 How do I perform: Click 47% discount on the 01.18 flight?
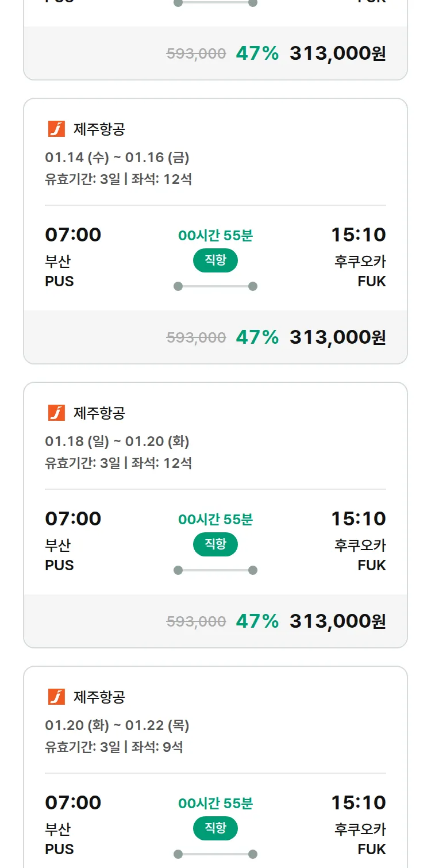[x=257, y=621]
